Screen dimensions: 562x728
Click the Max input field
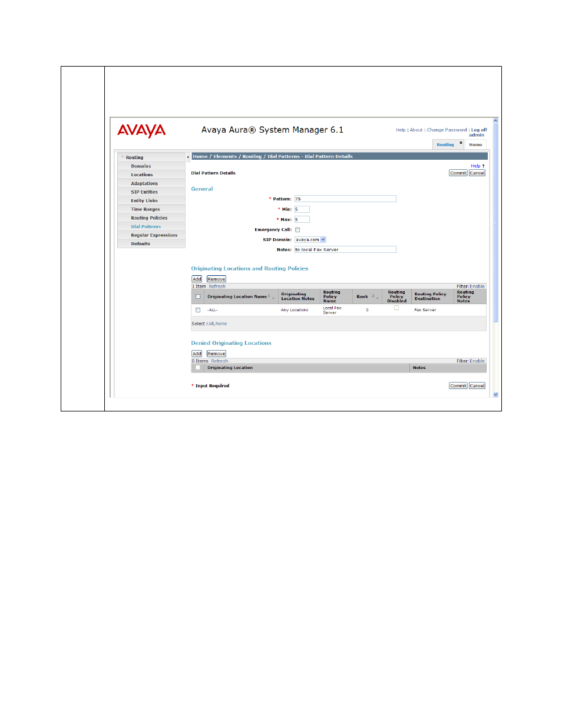pos(302,220)
